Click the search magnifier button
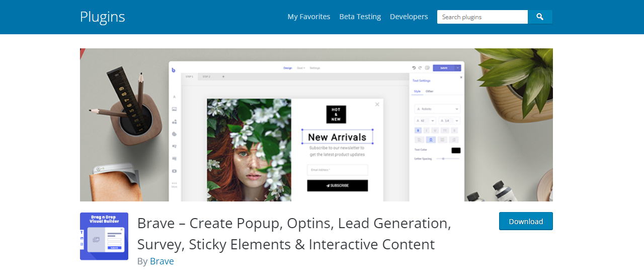644x277 pixels. click(x=540, y=17)
